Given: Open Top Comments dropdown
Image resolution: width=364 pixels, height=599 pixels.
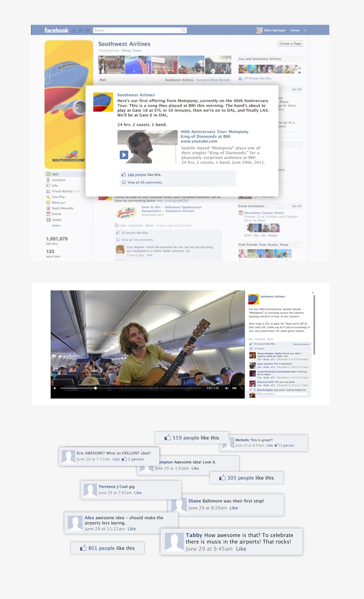Looking at the screenshot, I should (302, 344).
